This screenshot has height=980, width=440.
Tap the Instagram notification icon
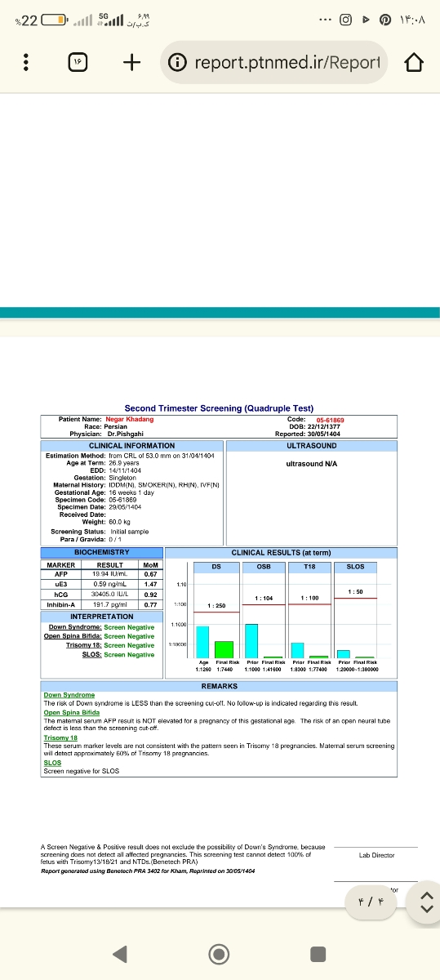345,19
